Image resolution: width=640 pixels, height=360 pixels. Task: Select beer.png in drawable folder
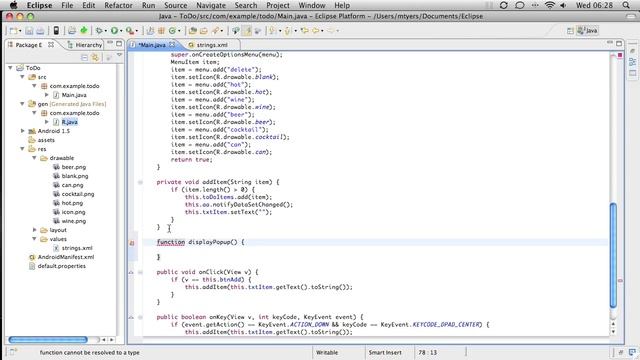coord(74,167)
